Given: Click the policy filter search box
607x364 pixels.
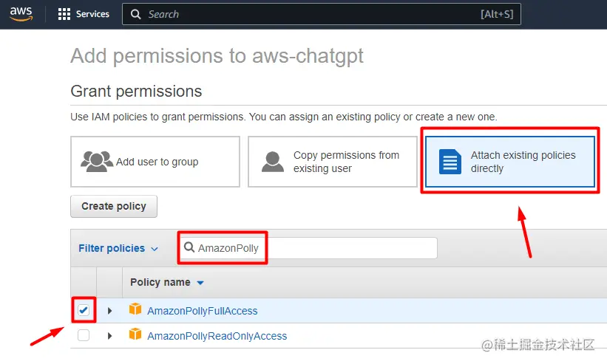Looking at the screenshot, I should [308, 248].
